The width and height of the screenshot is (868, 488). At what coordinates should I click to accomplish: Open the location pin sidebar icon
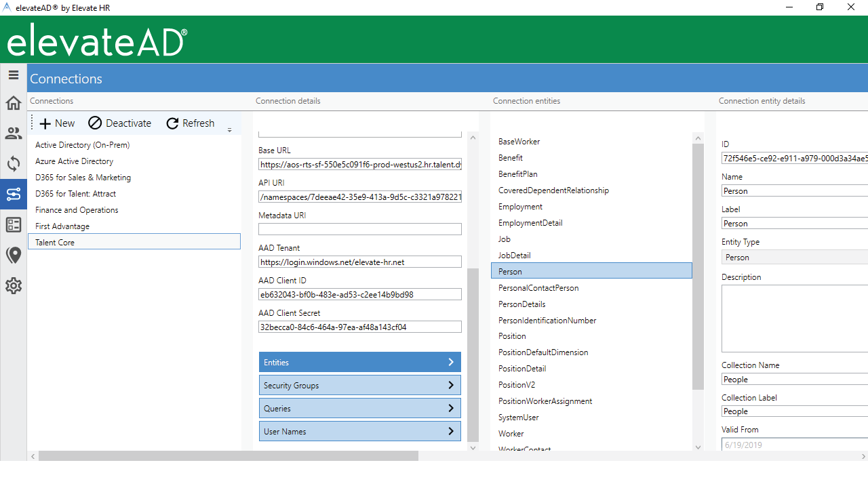point(13,256)
